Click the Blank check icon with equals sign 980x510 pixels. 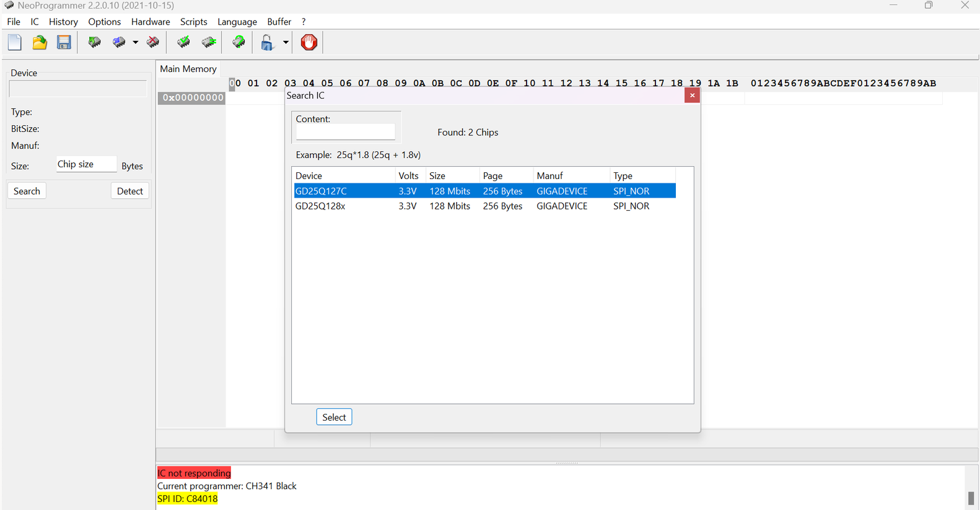tap(209, 43)
